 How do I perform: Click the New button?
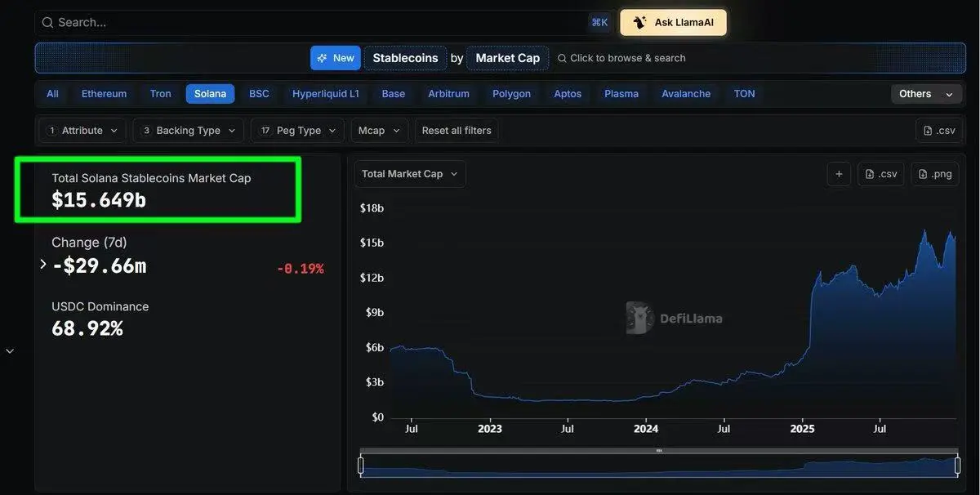point(335,58)
